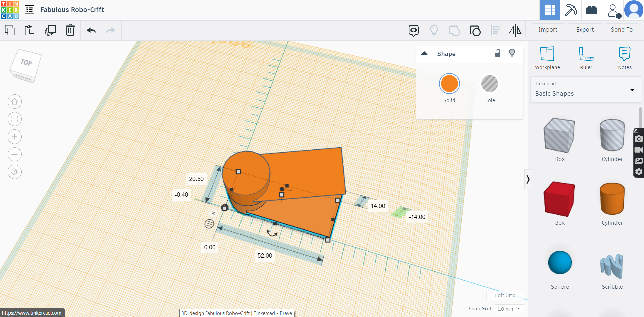644x317 pixels.
Task: Fit all shapes in view
Action: tap(15, 119)
